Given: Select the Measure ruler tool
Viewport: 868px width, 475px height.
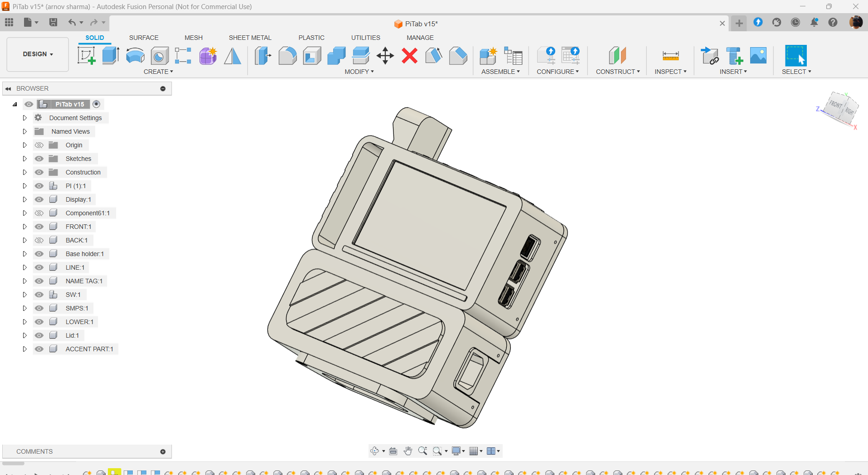Looking at the screenshot, I should point(670,56).
